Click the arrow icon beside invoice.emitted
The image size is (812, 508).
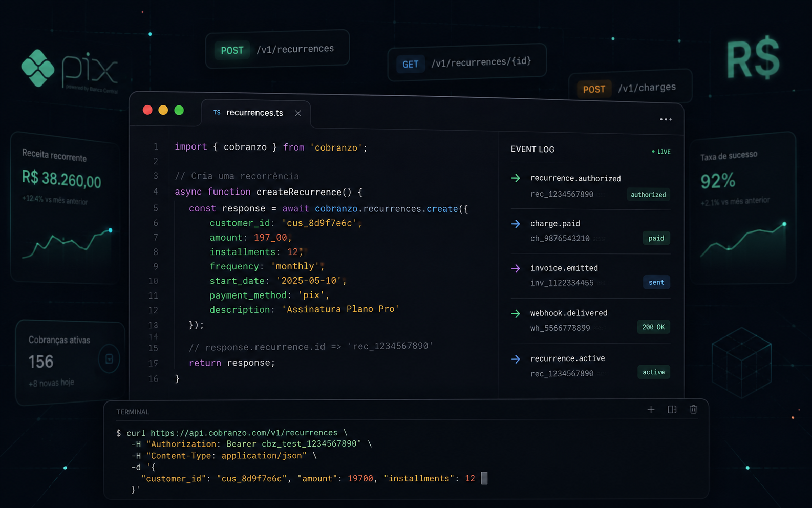(516, 268)
